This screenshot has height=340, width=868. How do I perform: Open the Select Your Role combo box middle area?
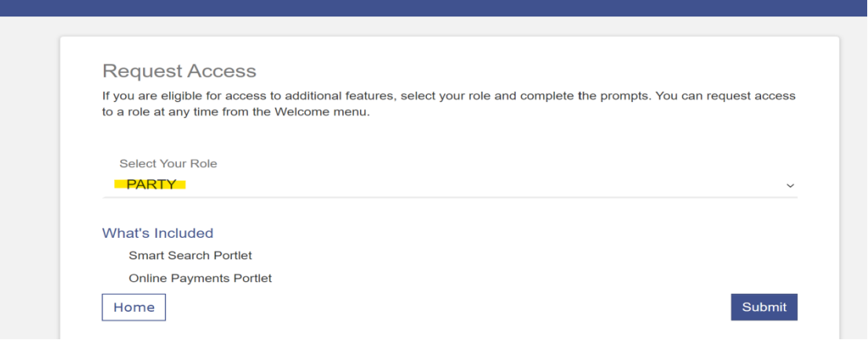450,185
